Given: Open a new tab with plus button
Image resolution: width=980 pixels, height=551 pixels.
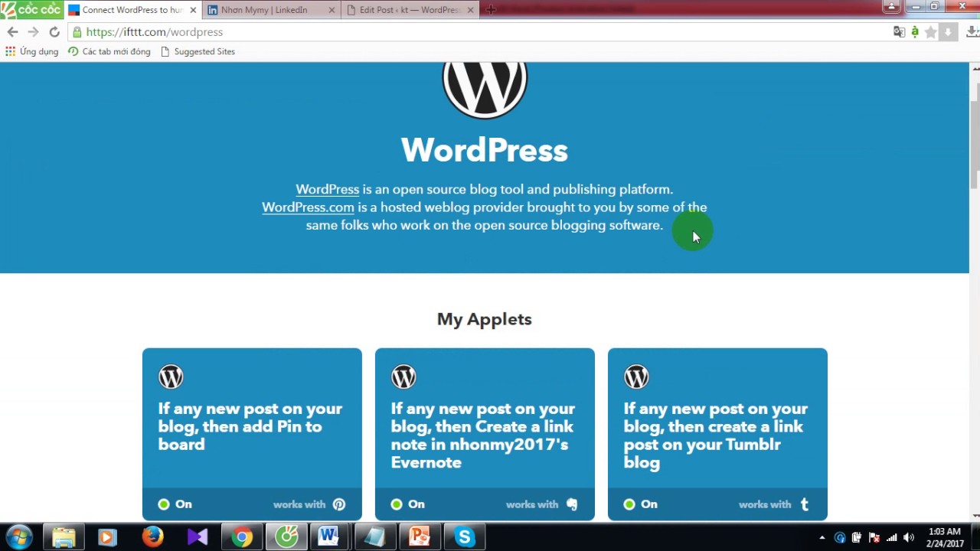Looking at the screenshot, I should pos(492,9).
